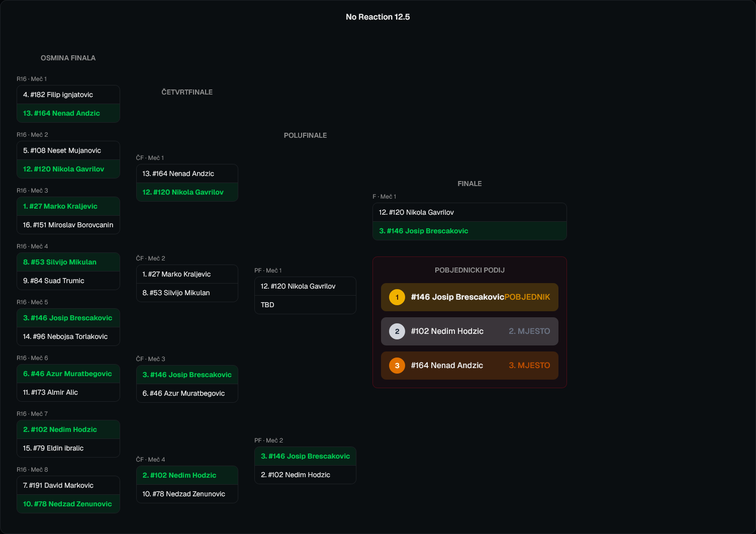Click Nedzad Zenunovic in ČF Meč 4
The width and height of the screenshot is (756, 534).
pos(187,494)
